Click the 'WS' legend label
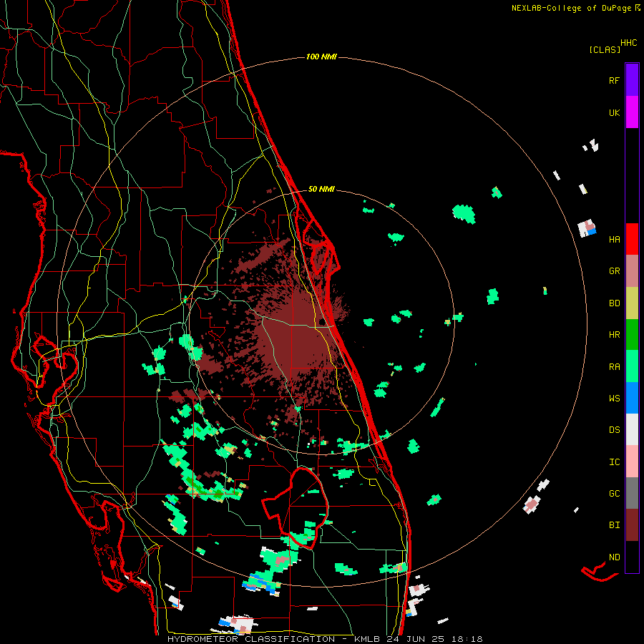Viewport: 644px width, 644px height. [x=614, y=399]
